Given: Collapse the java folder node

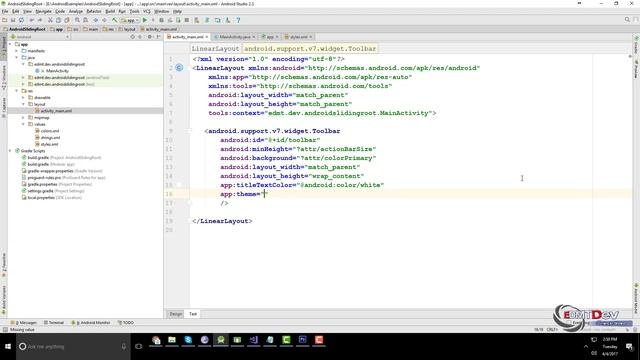Looking at the screenshot, I should 17,58.
